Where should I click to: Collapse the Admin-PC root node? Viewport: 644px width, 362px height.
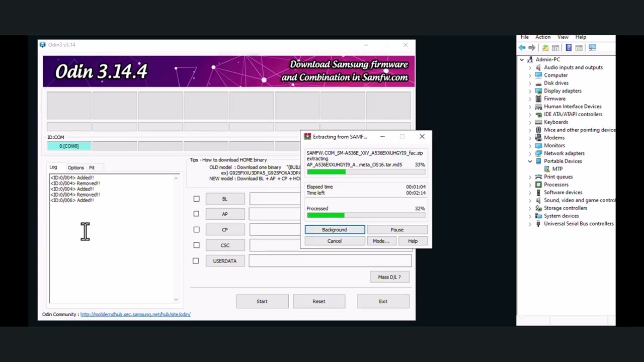(x=522, y=59)
